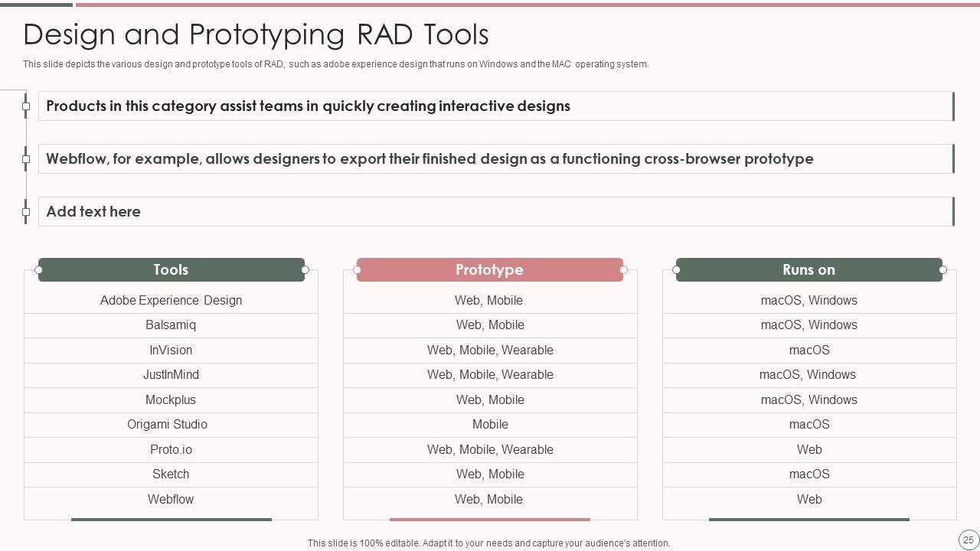The height and width of the screenshot is (551, 980).
Task: Click the Adobe Experience Design row
Action: (x=171, y=301)
